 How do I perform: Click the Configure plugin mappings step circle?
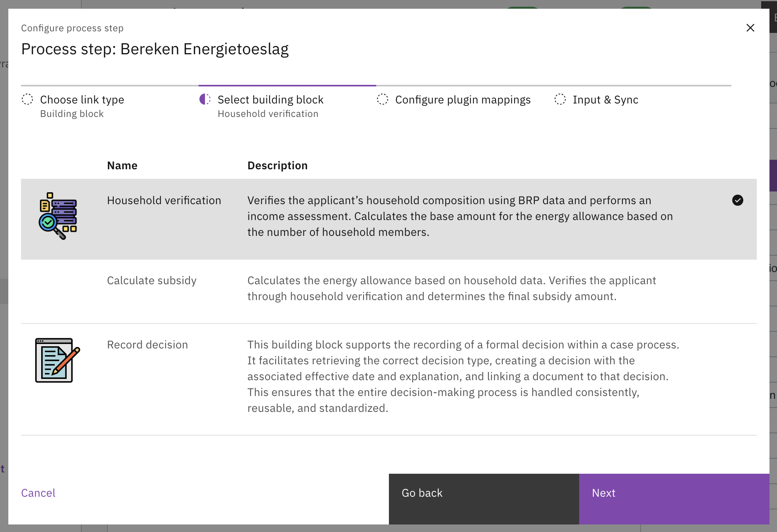(x=383, y=99)
